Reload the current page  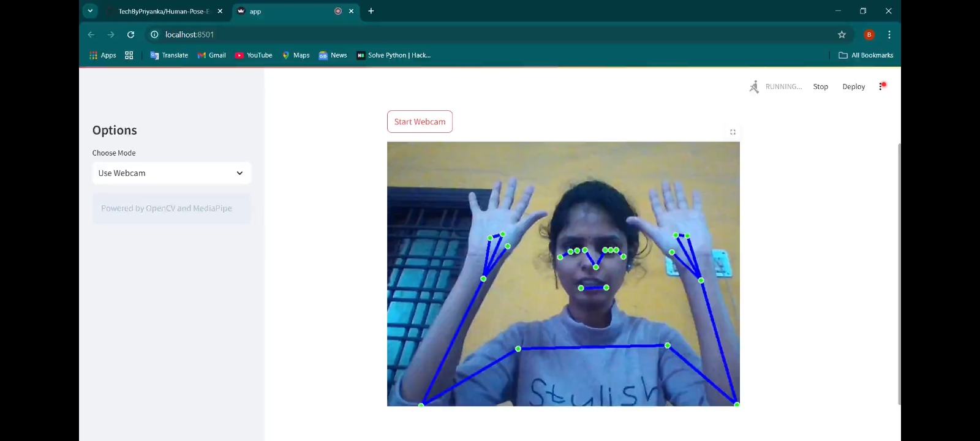(x=130, y=35)
